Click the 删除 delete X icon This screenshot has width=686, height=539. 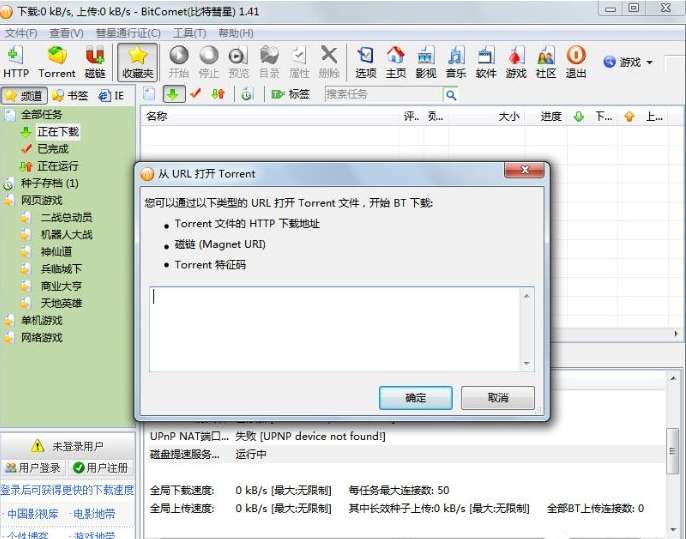pos(329,62)
